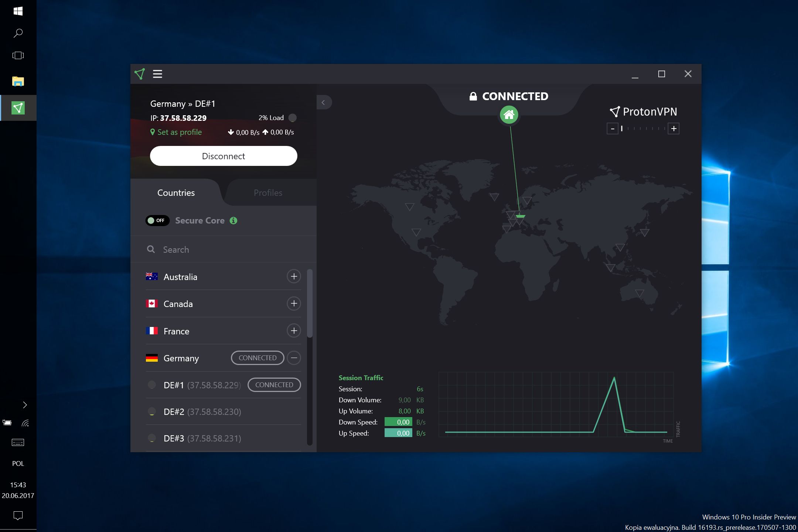Open the hamburger menu
The image size is (798, 532).
coord(158,74)
